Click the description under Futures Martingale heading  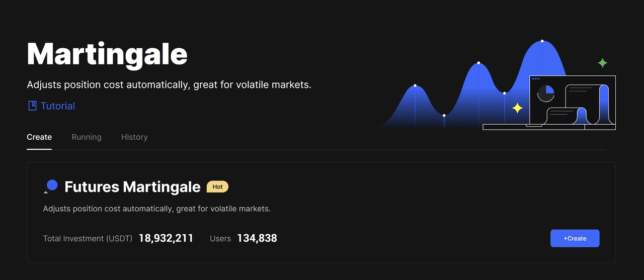(x=157, y=208)
